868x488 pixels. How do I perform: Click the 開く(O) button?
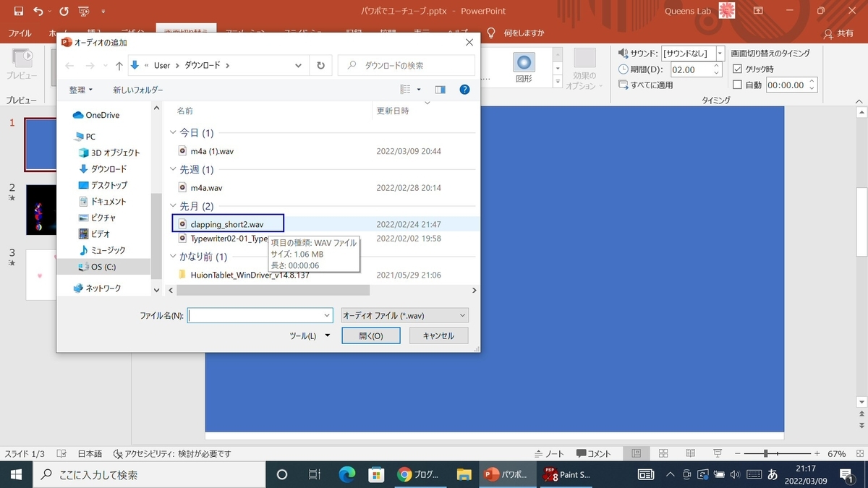pyautogui.click(x=370, y=335)
